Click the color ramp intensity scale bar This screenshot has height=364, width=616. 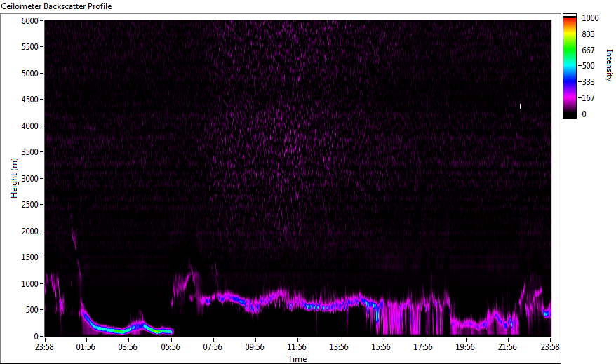click(x=569, y=66)
